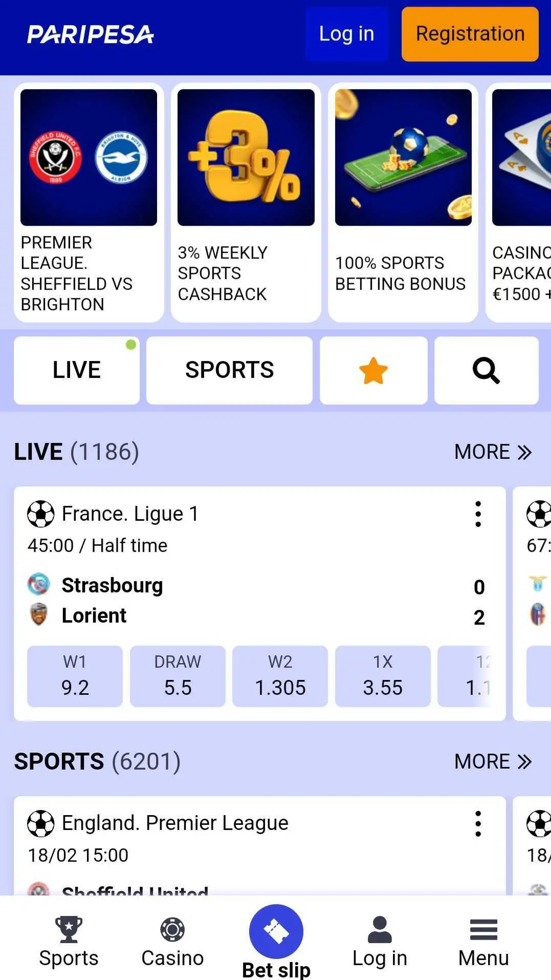
Task: Click the Log in button in header
Action: (347, 34)
